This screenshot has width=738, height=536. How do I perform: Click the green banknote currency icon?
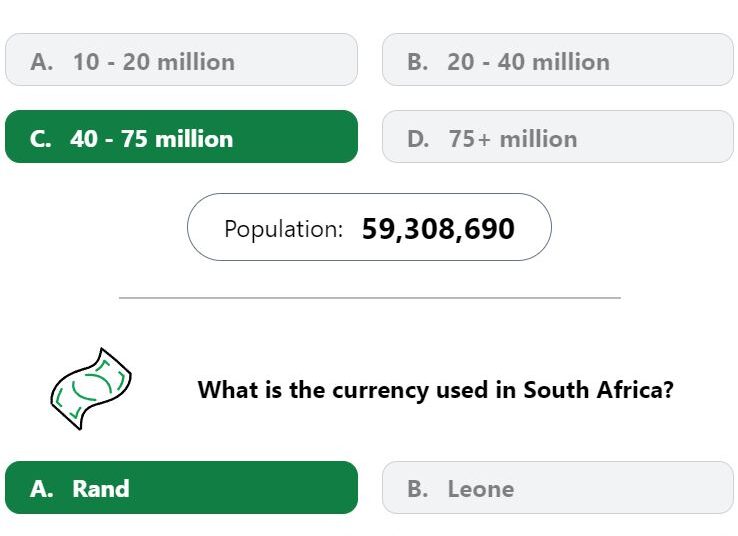[91, 389]
